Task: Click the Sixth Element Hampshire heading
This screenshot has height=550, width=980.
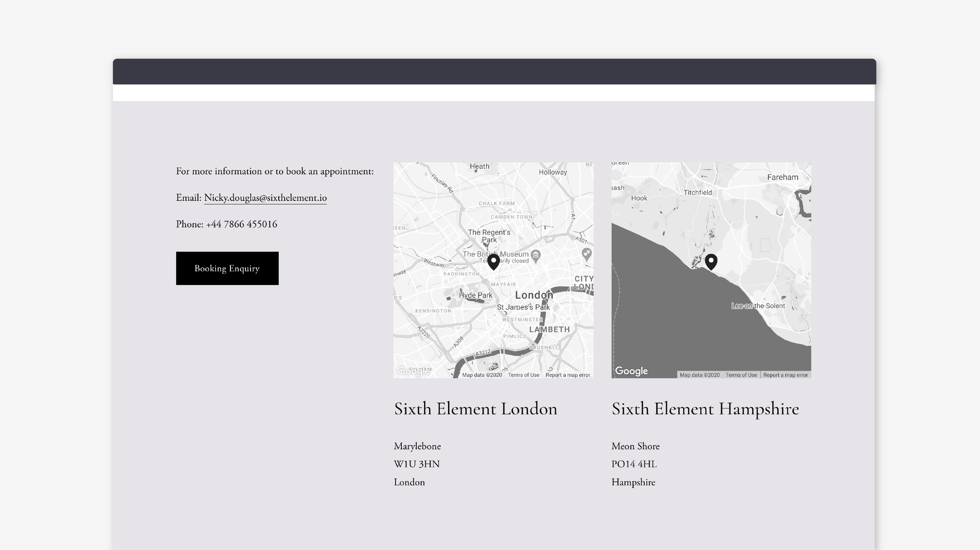Action: 705,409
